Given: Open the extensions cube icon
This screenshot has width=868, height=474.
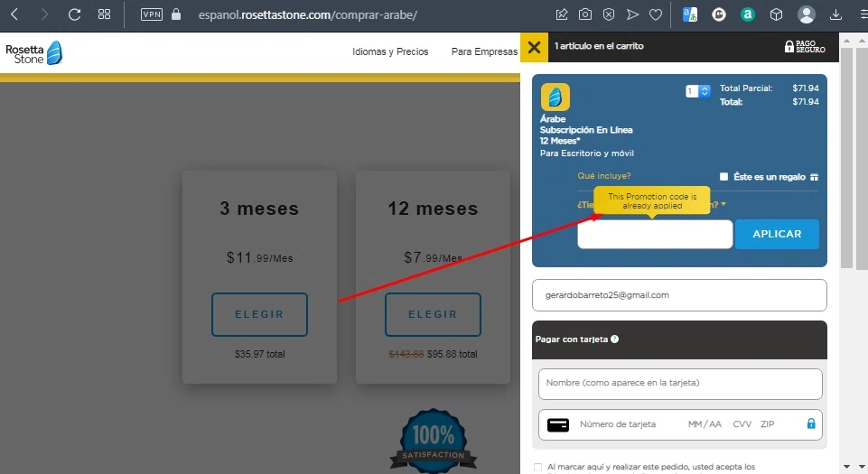Looking at the screenshot, I should [776, 15].
